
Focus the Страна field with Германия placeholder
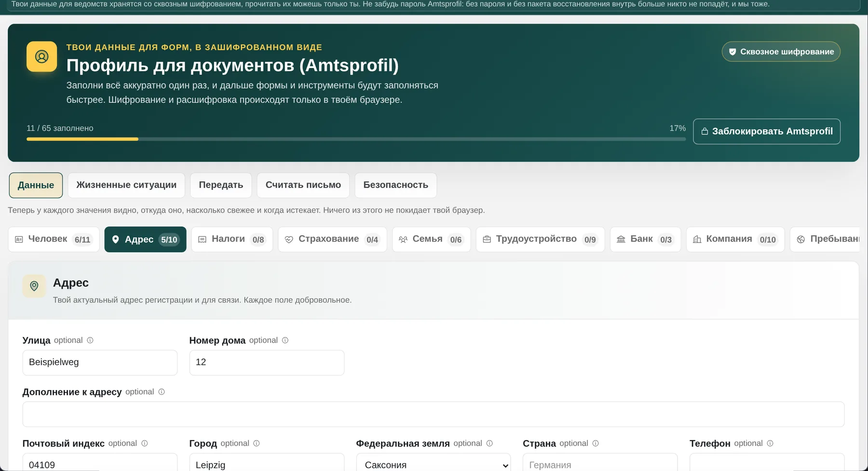(600, 462)
